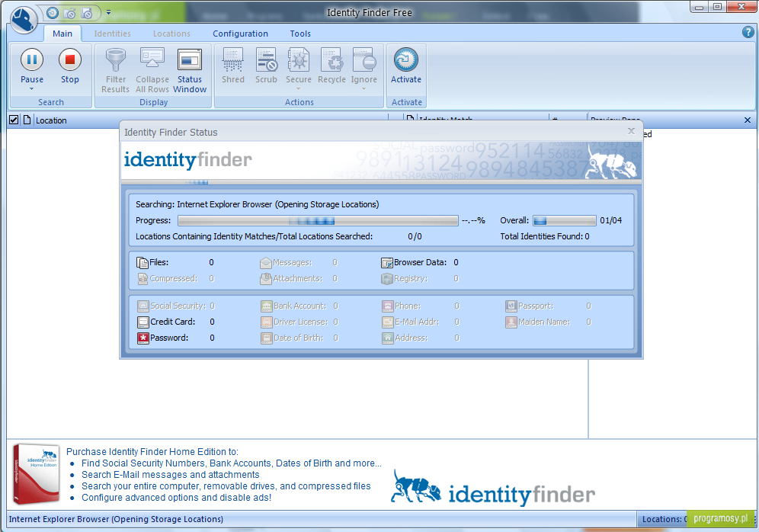759x532 pixels.
Task: Click 'Search E-Mail messages and attachments' line
Action: [171, 475]
